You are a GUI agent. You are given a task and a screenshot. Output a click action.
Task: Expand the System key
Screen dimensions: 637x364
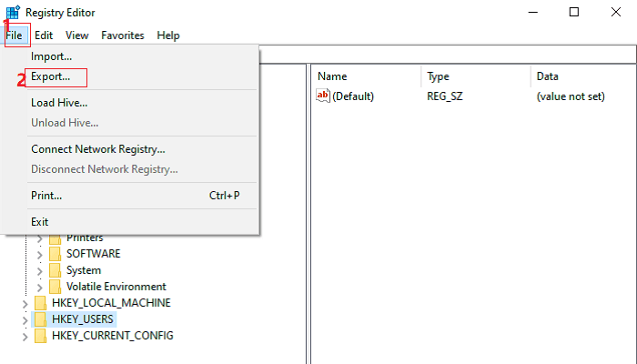[x=39, y=271]
